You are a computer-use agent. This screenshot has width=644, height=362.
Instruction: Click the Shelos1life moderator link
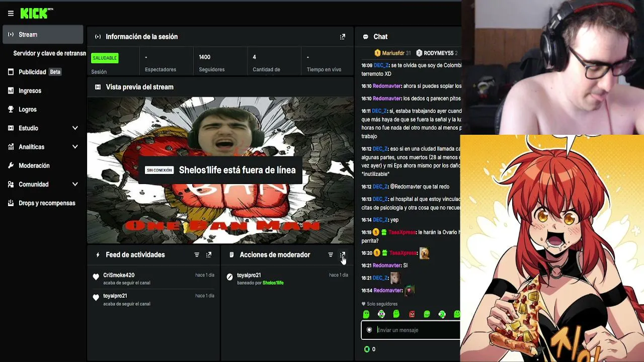click(x=273, y=283)
